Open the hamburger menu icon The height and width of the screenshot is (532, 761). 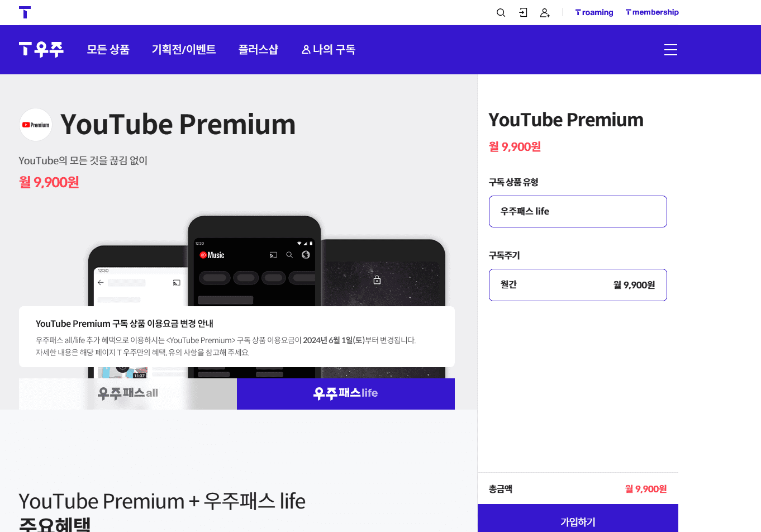click(x=670, y=50)
